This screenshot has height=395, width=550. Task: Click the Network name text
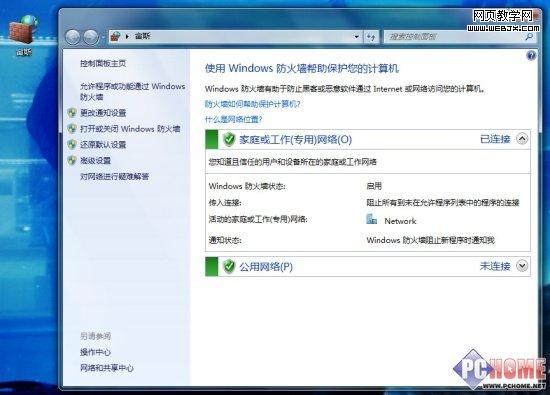pos(400,221)
